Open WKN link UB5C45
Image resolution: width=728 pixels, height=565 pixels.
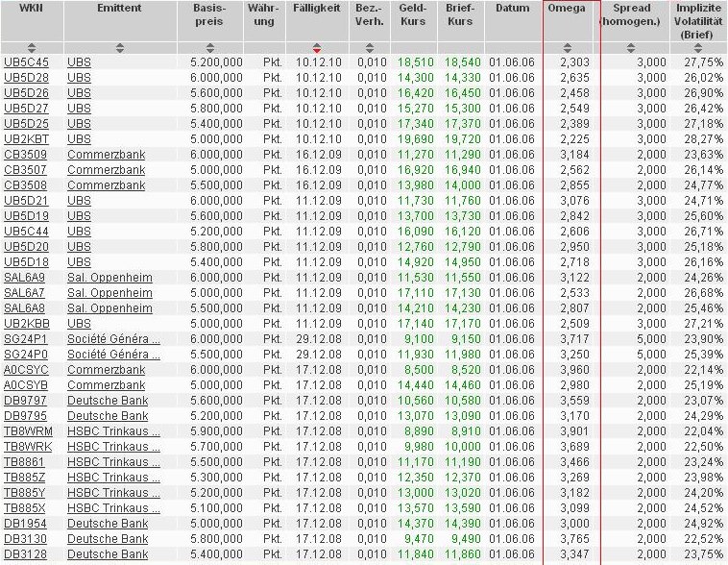click(26, 62)
